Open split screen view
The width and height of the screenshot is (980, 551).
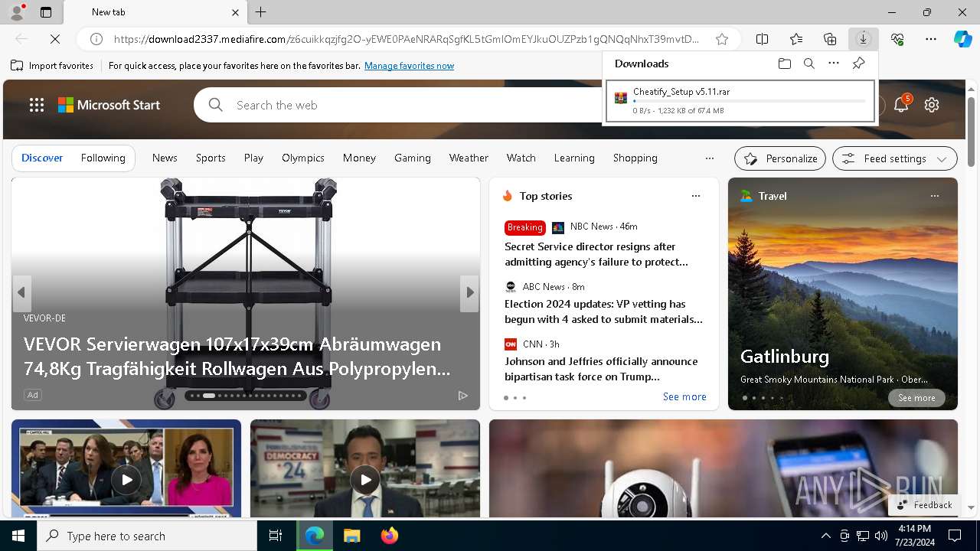pos(763,39)
